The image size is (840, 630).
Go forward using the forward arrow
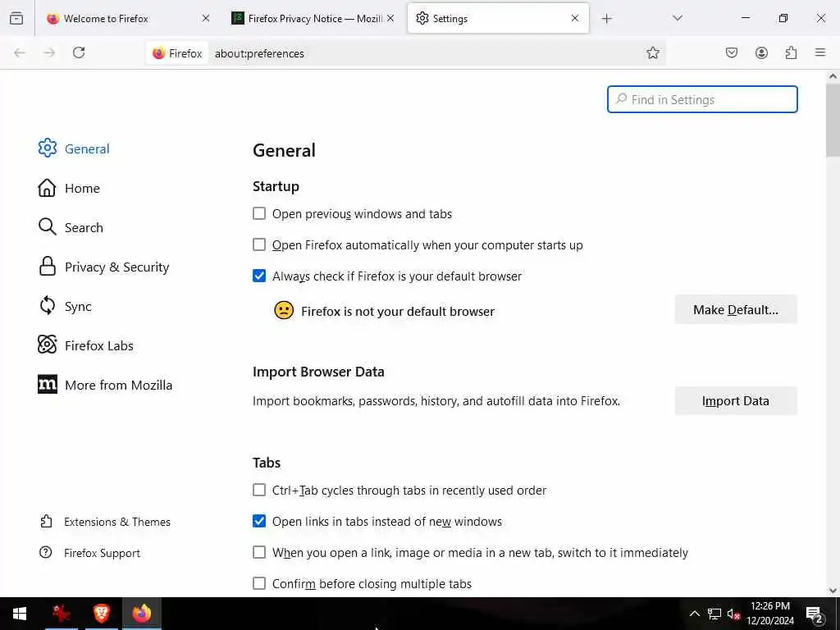coord(49,52)
